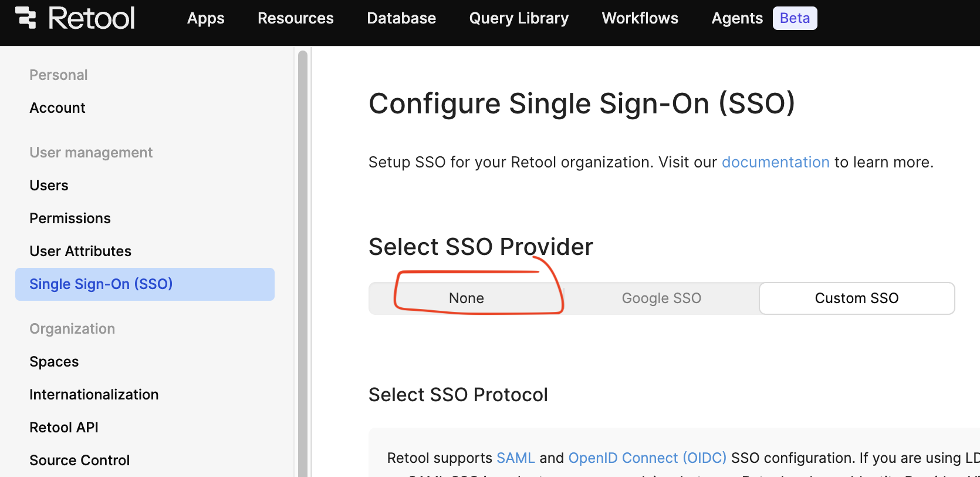Open Agents in the top bar
This screenshot has width=980, height=477.
737,18
